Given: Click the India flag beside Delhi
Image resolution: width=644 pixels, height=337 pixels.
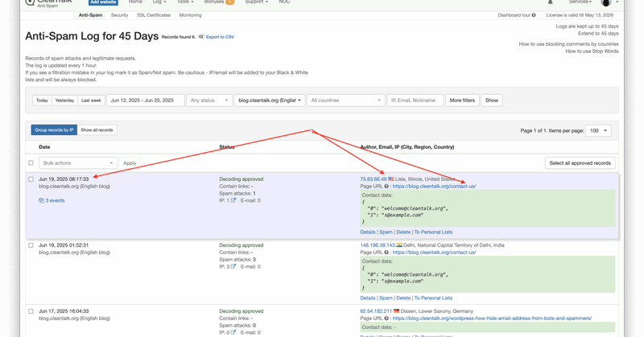Looking at the screenshot, I should (399, 245).
